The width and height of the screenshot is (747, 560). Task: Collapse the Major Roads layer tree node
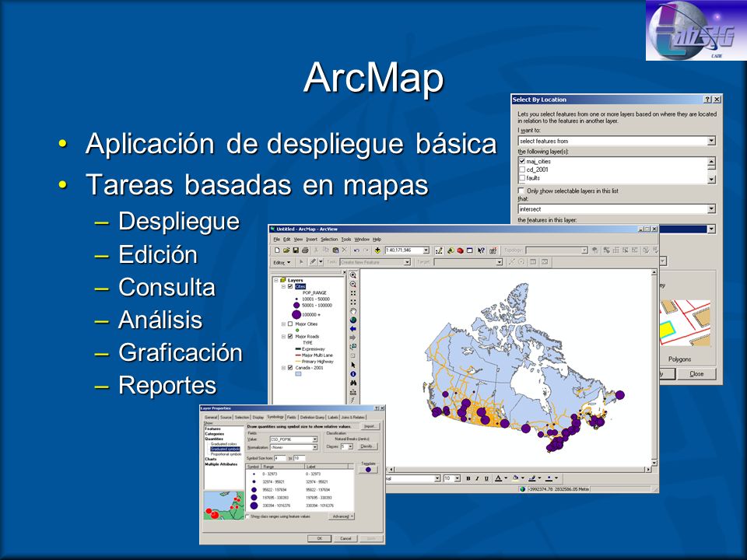point(283,336)
